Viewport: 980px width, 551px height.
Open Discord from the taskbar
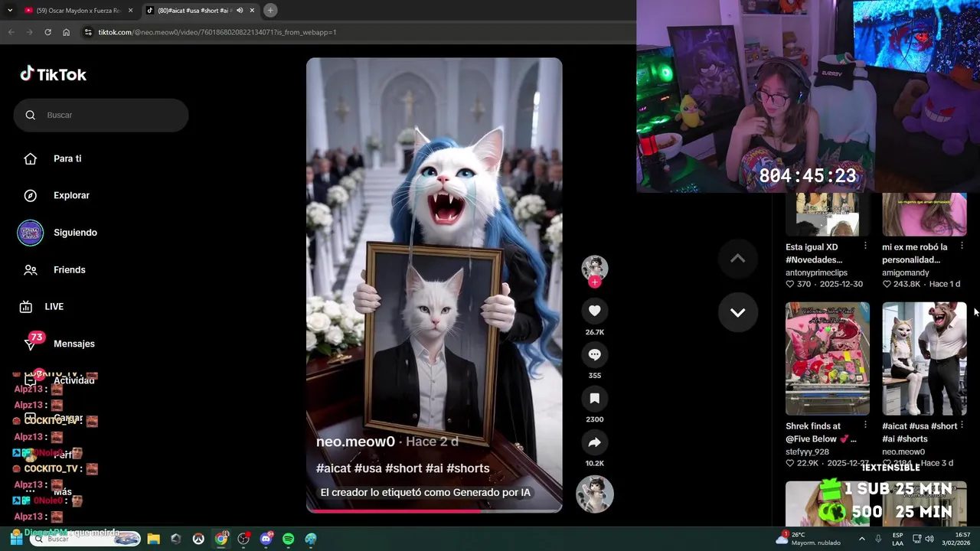point(266,539)
